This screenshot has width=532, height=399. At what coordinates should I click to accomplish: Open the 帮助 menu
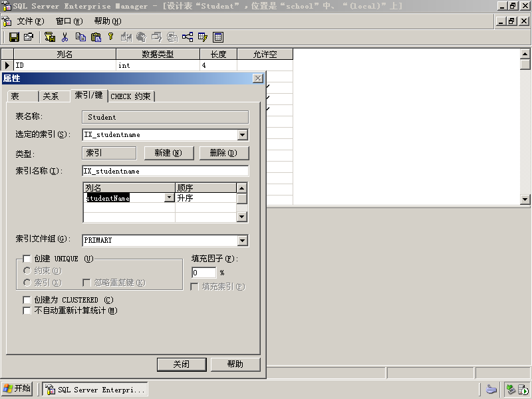click(108, 21)
